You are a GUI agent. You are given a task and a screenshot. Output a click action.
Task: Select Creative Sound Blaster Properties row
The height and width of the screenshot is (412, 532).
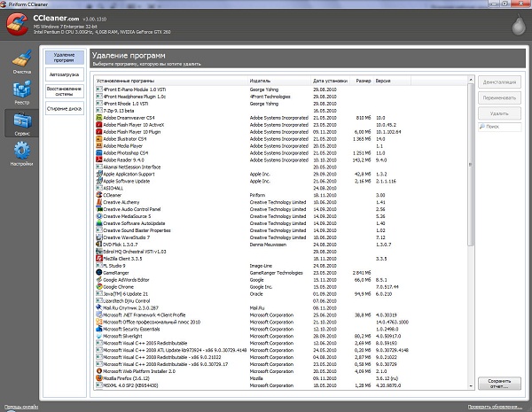click(x=251, y=230)
